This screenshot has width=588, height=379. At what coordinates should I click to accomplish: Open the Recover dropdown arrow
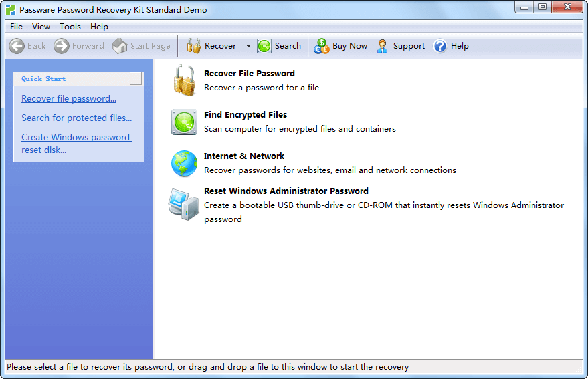coord(248,46)
